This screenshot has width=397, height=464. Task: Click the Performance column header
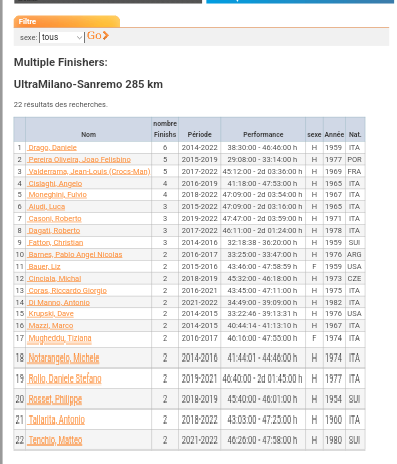[x=263, y=134]
